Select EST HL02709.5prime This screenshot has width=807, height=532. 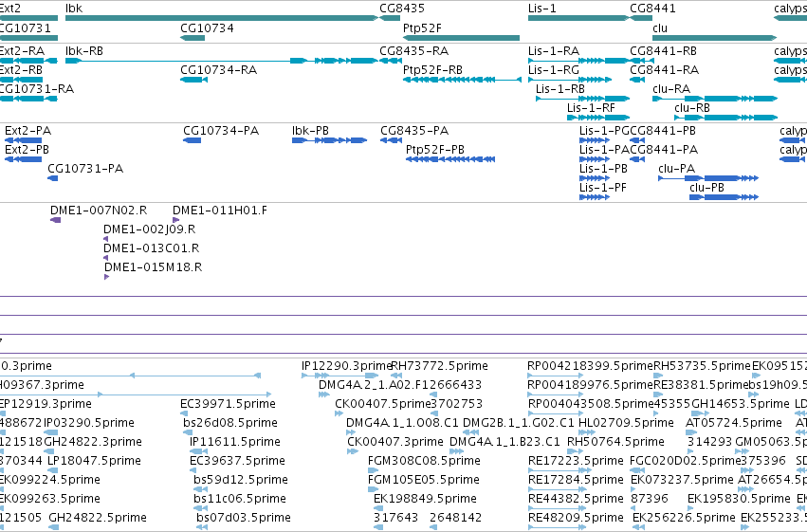(627, 423)
